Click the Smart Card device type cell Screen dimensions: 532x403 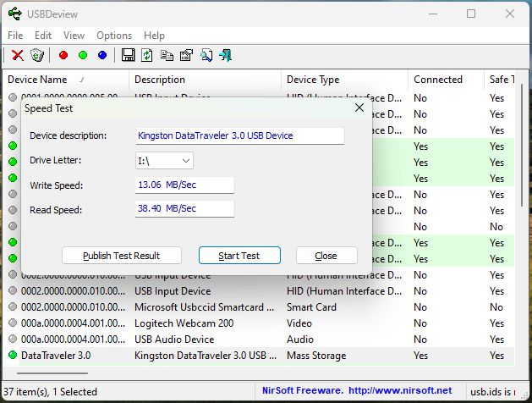coord(311,307)
